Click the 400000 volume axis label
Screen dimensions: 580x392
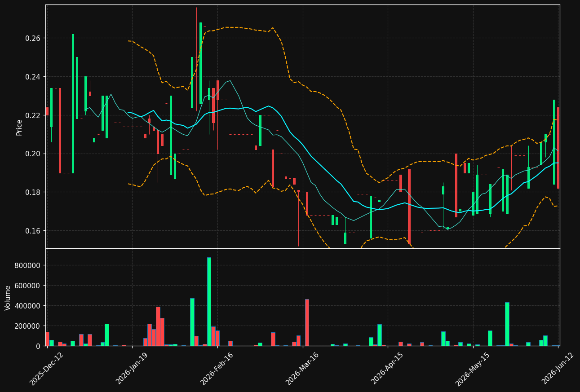27,306
